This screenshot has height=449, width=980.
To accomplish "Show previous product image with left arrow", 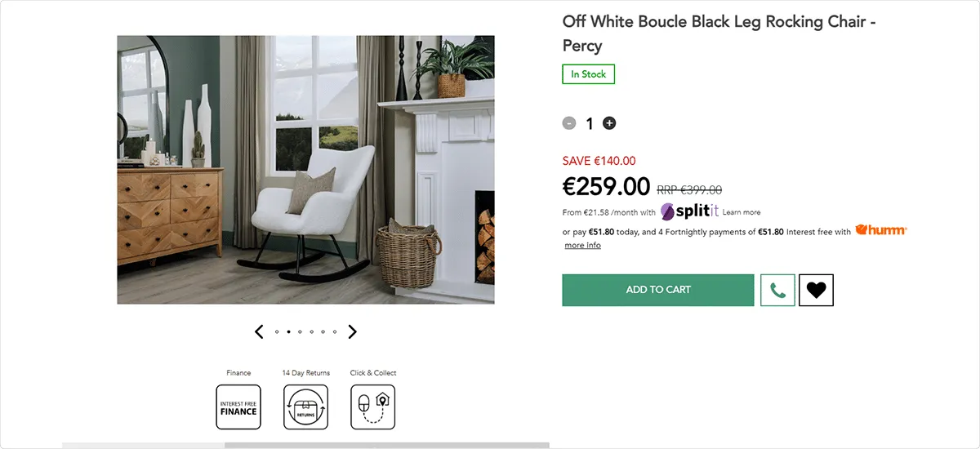I will coord(259,331).
